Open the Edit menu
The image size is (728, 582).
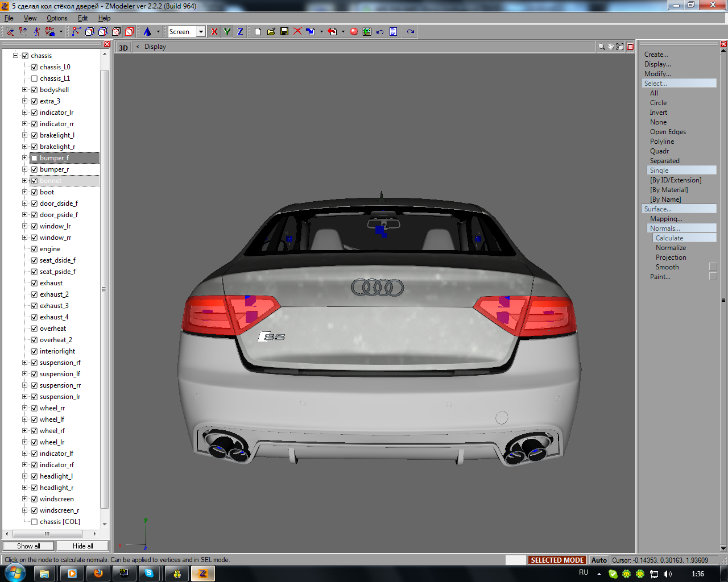pyautogui.click(x=82, y=18)
